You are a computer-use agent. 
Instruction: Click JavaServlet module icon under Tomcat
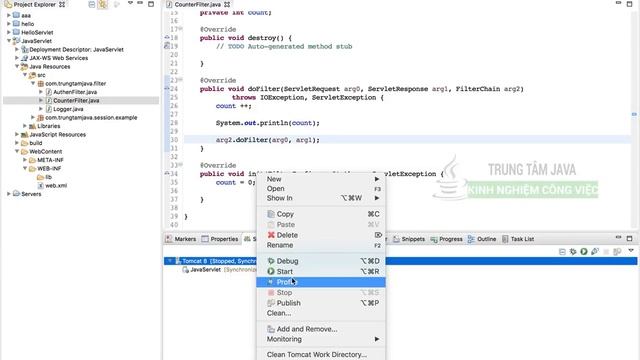click(186, 269)
